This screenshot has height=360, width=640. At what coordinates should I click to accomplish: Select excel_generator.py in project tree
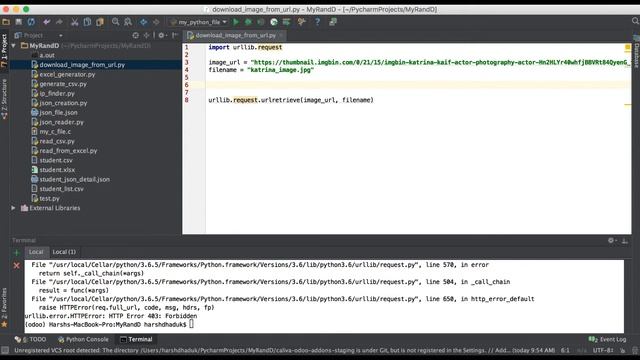(x=63, y=74)
